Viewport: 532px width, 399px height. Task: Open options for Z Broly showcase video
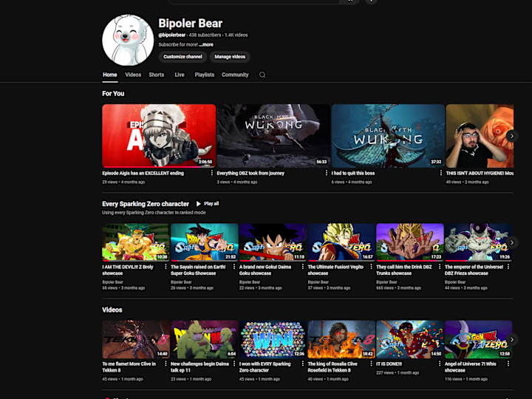(x=166, y=267)
